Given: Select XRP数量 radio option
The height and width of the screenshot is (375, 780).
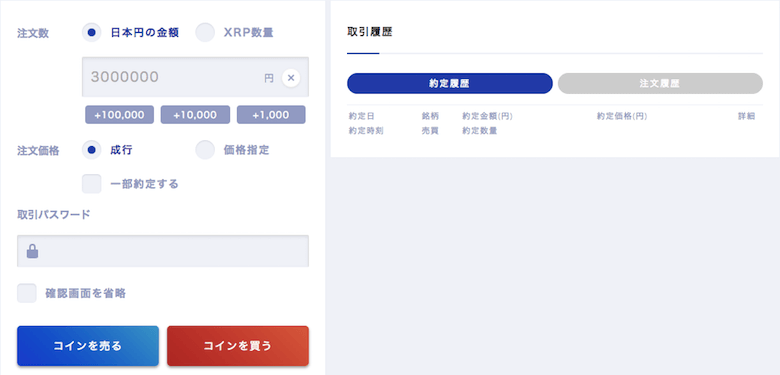Looking at the screenshot, I should (205, 33).
